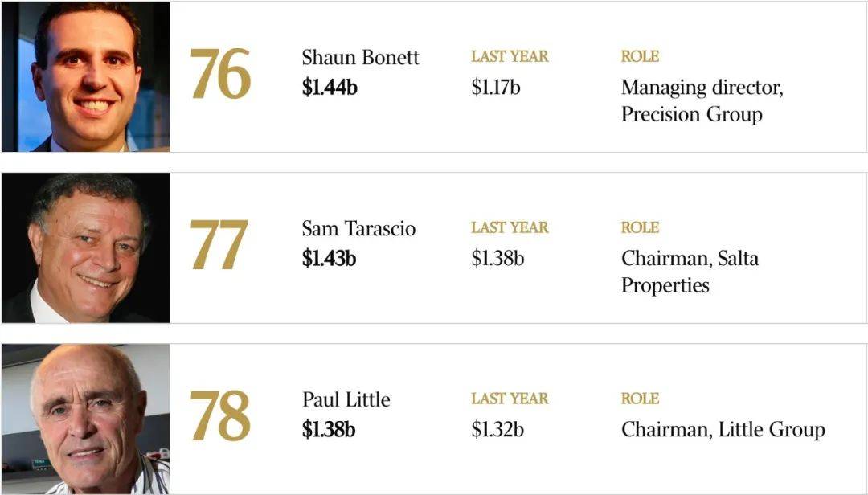Viewport: 868px width, 495px height.
Task: Click ROLE label in Paul Little row
Action: [x=640, y=399]
